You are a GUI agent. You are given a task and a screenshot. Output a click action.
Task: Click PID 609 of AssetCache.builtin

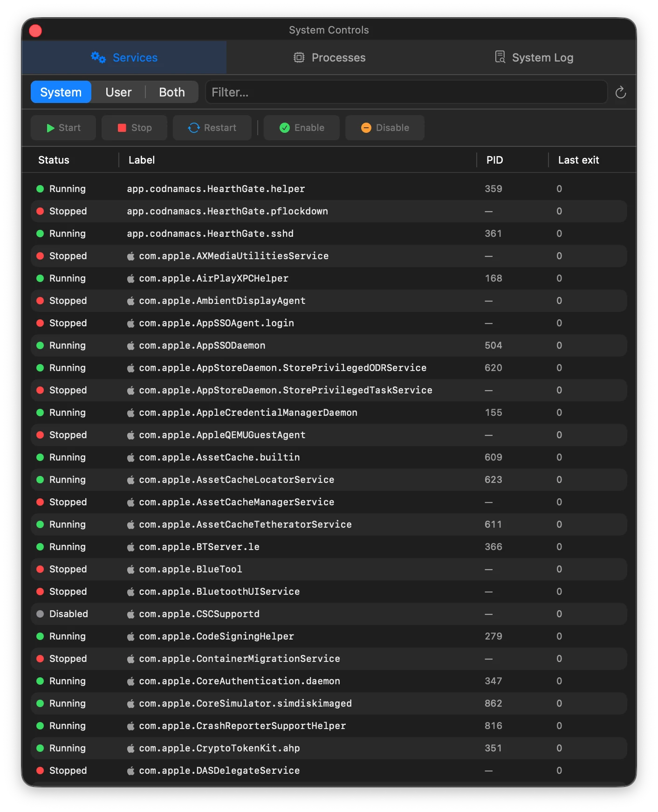[493, 457]
